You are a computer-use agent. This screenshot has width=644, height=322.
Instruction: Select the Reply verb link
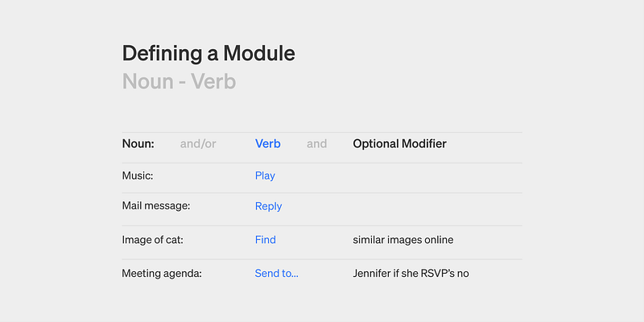(x=268, y=206)
